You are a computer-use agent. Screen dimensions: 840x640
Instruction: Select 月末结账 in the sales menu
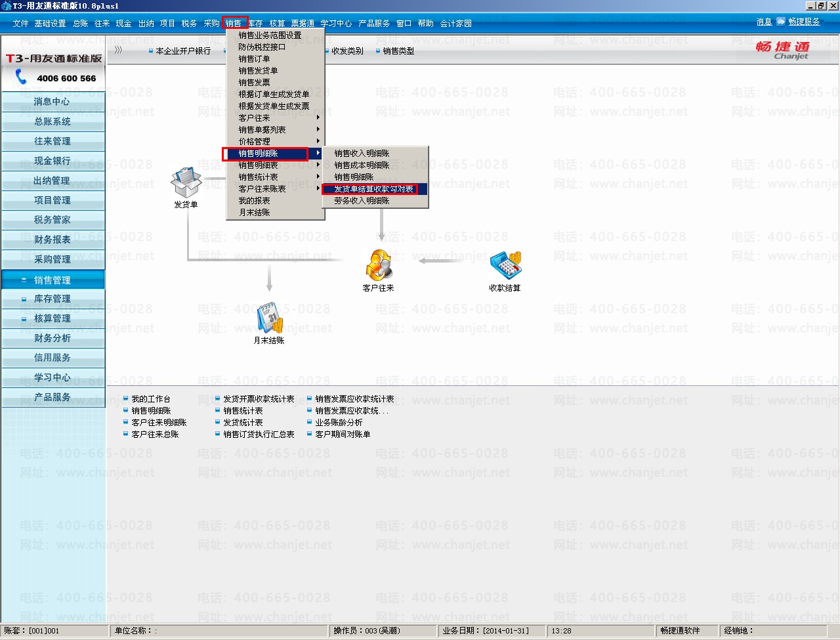274,213
